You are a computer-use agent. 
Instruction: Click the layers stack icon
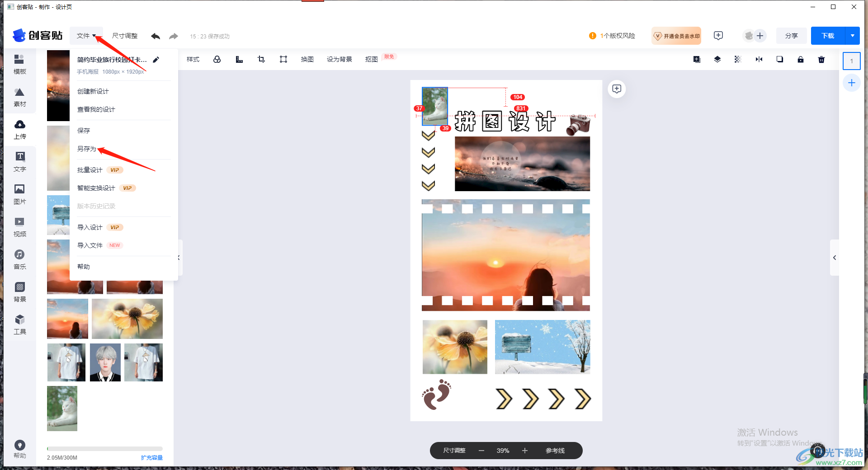point(717,59)
